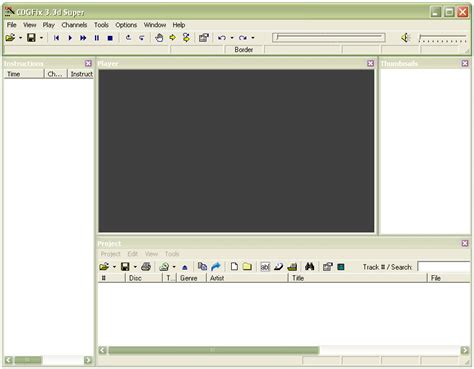Click the yellow up-down swap arrows icon

click(186, 38)
